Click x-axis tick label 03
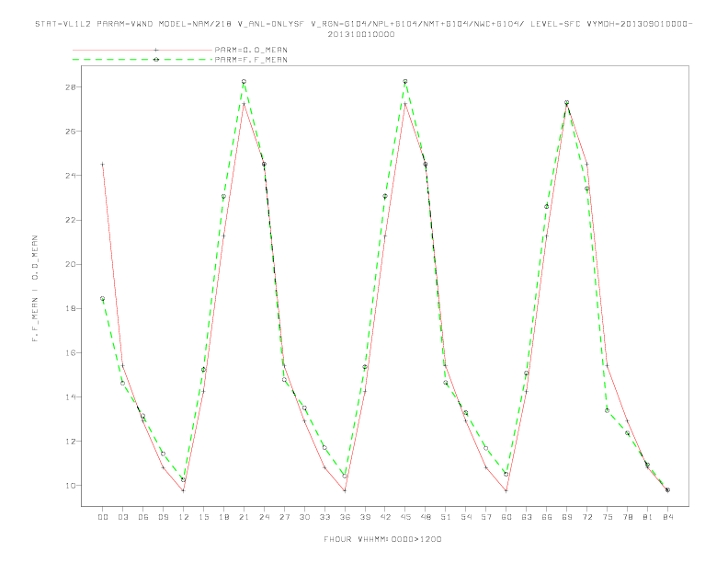This screenshot has height=563, width=728. (x=122, y=517)
